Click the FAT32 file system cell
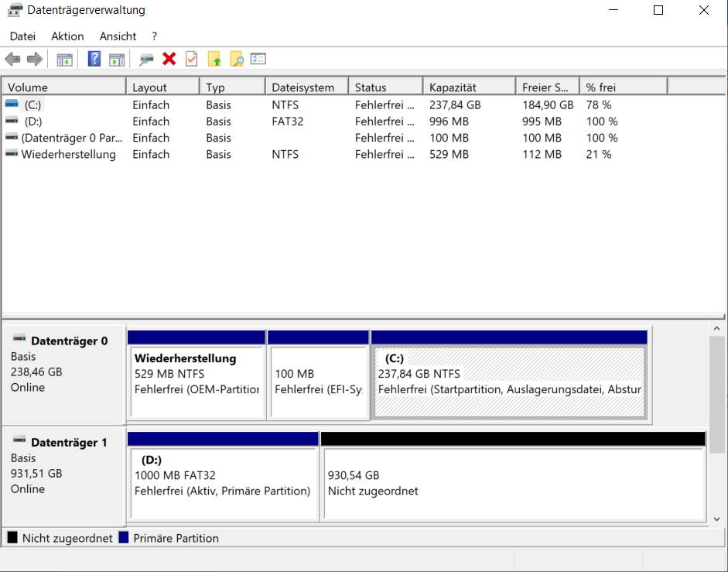This screenshot has height=572, width=728. (x=287, y=122)
